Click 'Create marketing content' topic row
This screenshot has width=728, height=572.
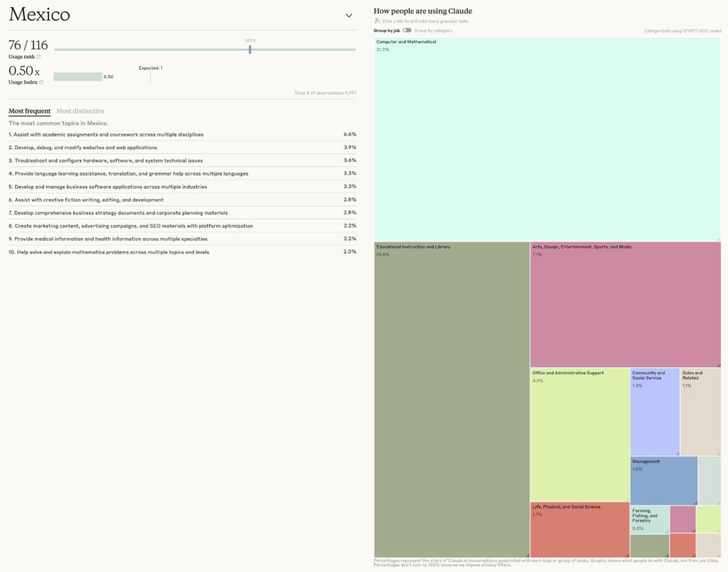[183, 226]
